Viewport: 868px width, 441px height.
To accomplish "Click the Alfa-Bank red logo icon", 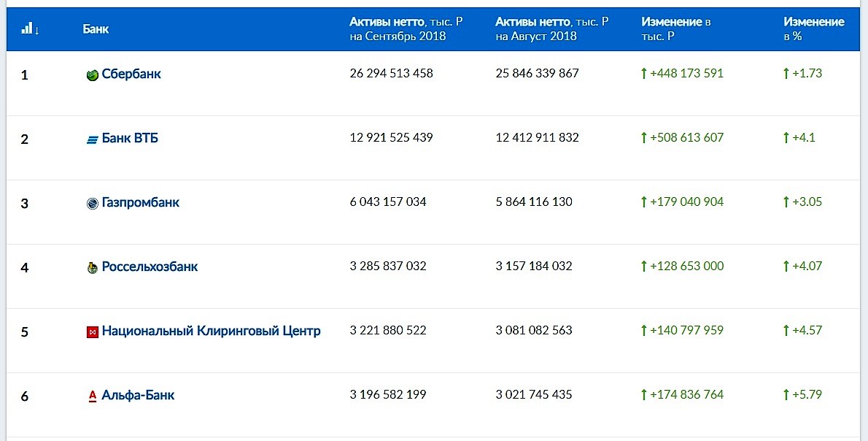I will 93,396.
